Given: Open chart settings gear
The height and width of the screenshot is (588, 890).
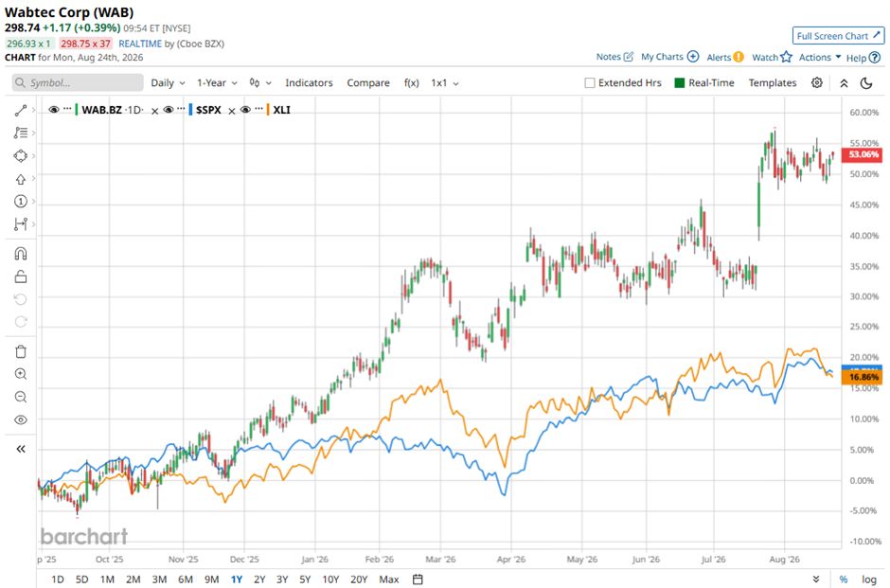Looking at the screenshot, I should (817, 83).
